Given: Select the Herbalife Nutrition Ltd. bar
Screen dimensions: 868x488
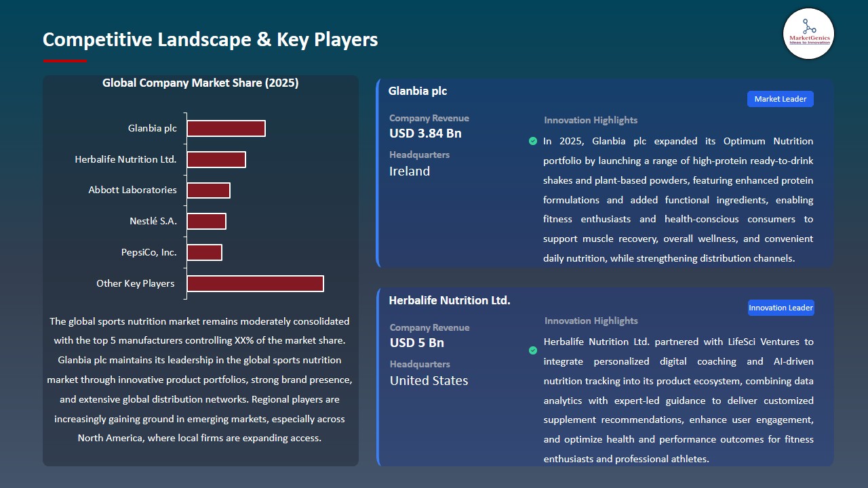Looking at the screenshot, I should (217, 159).
